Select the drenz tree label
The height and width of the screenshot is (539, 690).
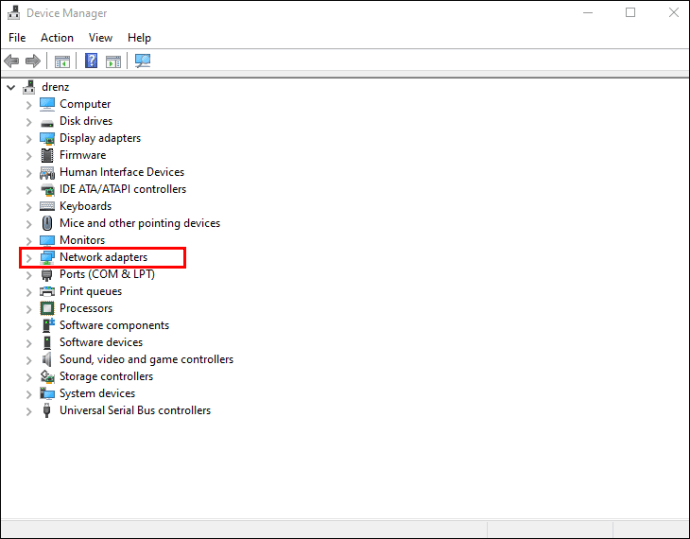tap(55, 87)
